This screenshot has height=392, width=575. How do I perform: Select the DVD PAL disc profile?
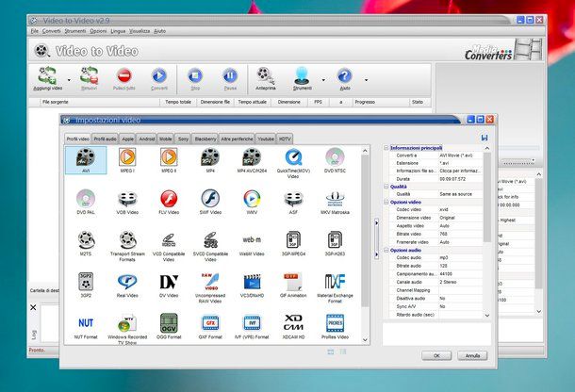[86, 202]
